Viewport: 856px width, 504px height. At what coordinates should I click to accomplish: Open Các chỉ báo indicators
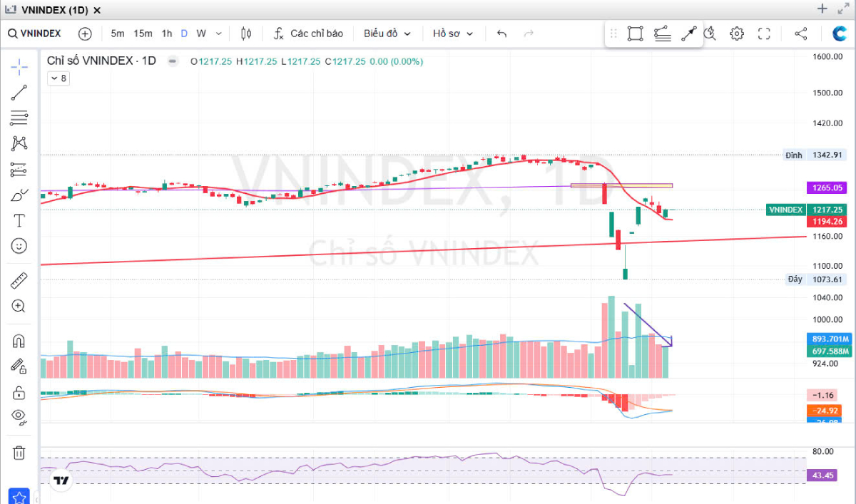tap(308, 34)
